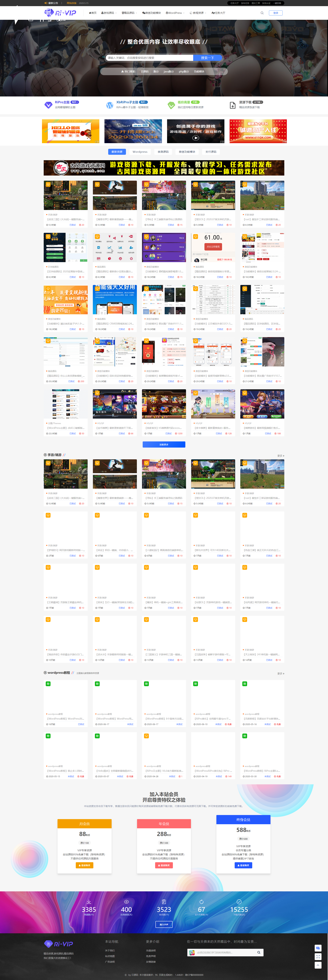Click the 资源下载 file download icon
Image resolution: width=328 pixels, height=980 pixels.
coord(233,105)
